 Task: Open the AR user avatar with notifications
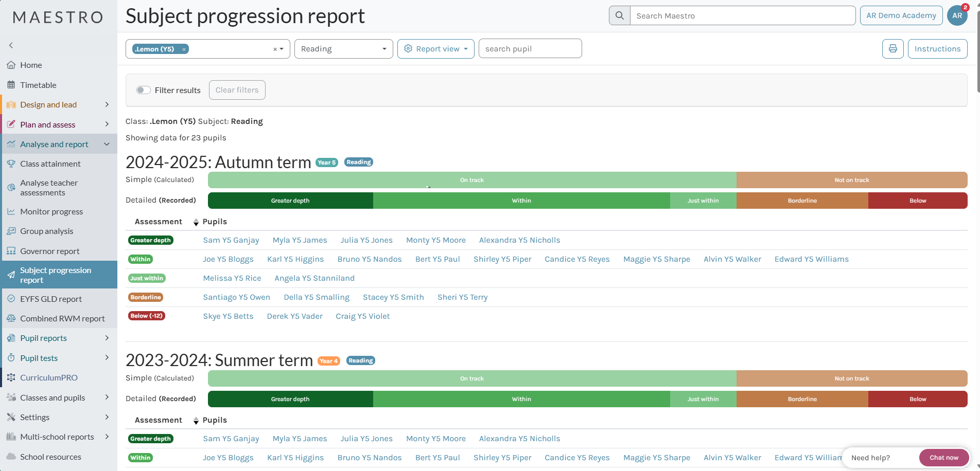pos(957,15)
